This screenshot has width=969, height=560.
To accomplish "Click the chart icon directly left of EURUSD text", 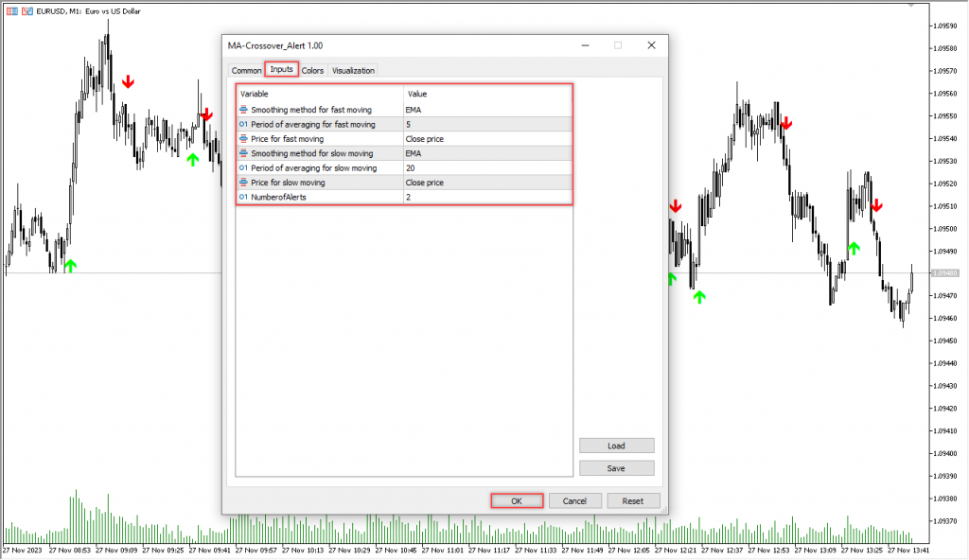I will coord(26,11).
